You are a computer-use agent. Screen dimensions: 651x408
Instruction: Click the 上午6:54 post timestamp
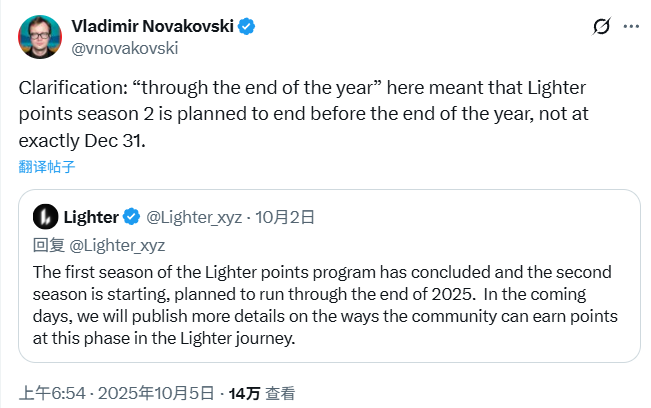tap(49, 394)
